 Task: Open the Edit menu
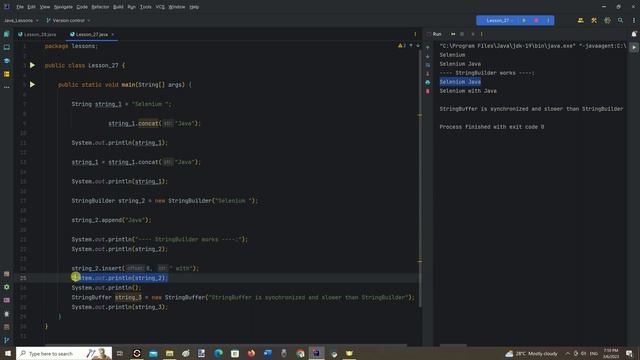click(31, 7)
